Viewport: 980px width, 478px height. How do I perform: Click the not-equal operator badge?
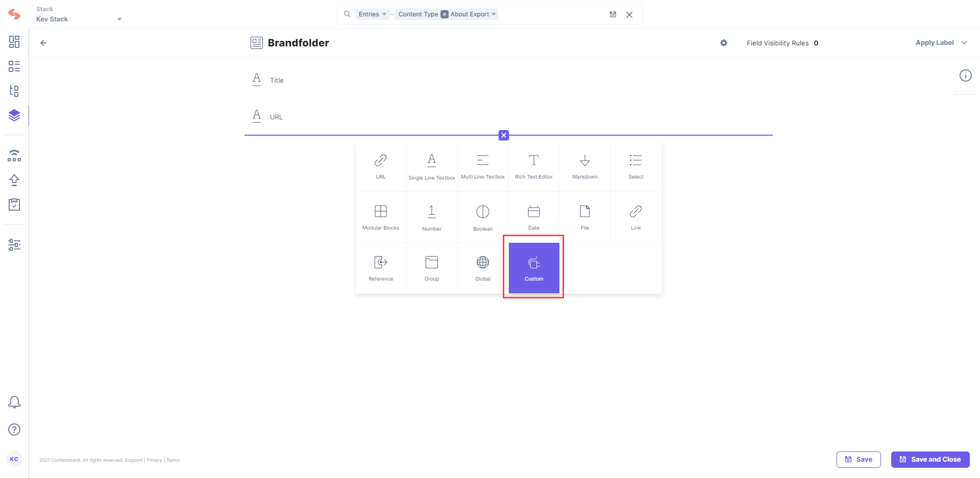(x=445, y=14)
